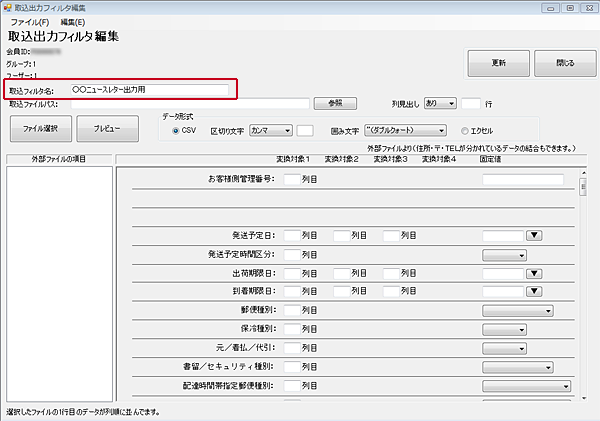Click the ▼ button in the 出荷期限日 row
The height and width of the screenshot is (421, 600).
coord(534,272)
